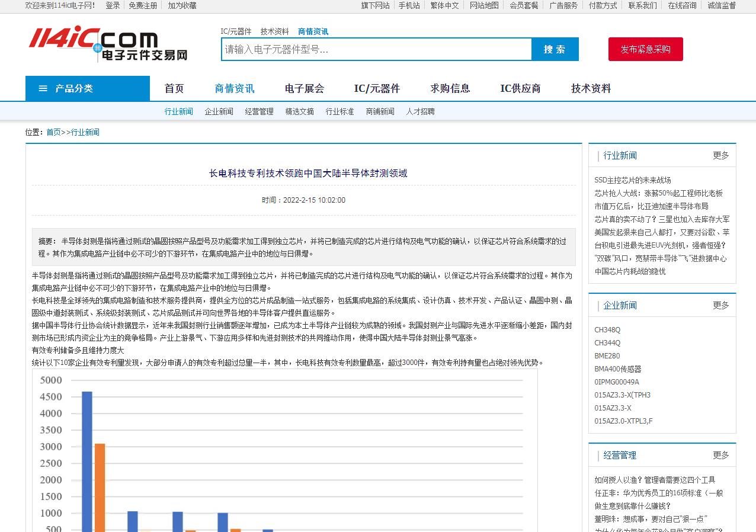Click 更多 in 经营管理 sidebar panel
Image resolution: width=756 pixels, height=532 pixels.
click(x=720, y=455)
